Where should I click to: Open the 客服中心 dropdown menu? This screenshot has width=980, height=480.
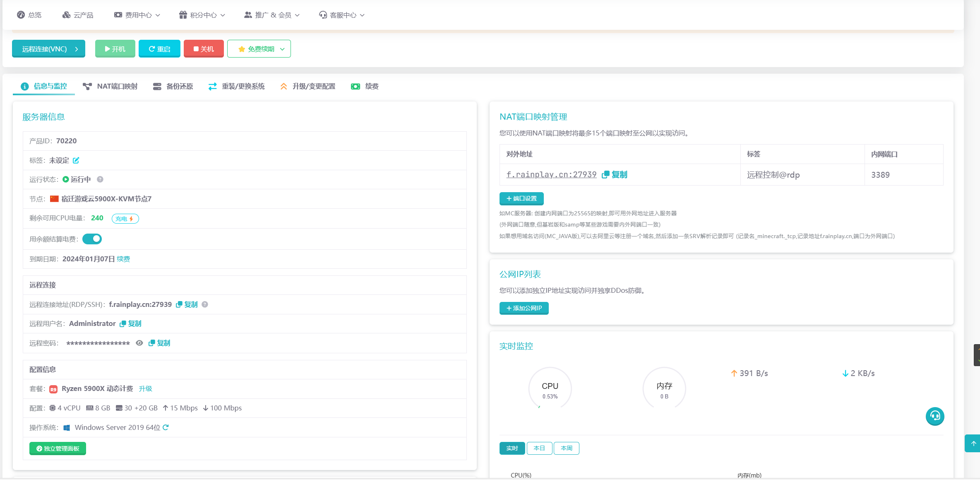[342, 15]
